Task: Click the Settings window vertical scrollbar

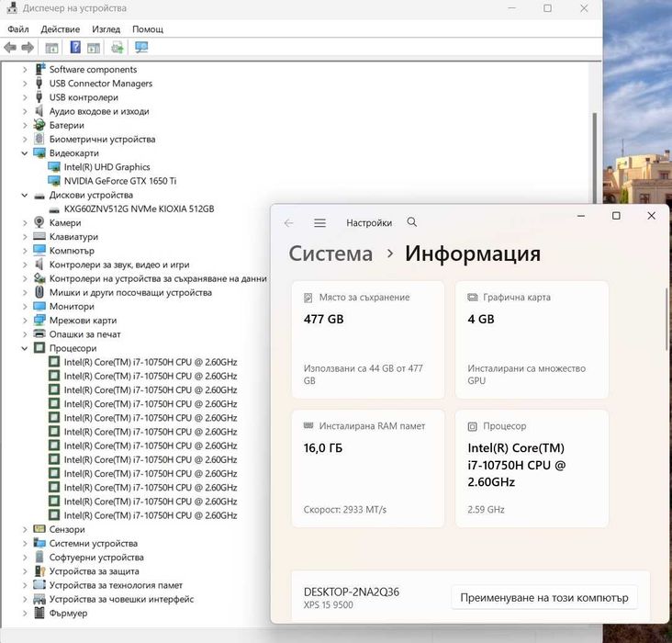Action: 666,320
